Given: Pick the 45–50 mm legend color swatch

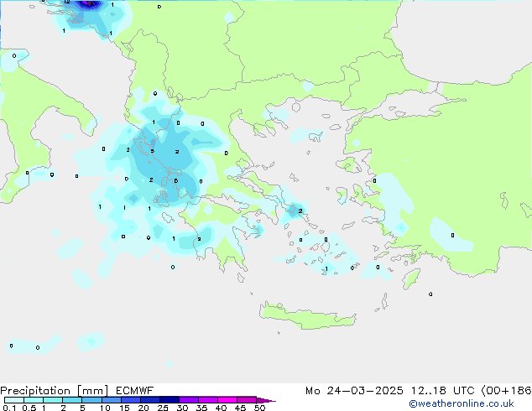Looking at the screenshot, I should pyautogui.click(x=247, y=400).
